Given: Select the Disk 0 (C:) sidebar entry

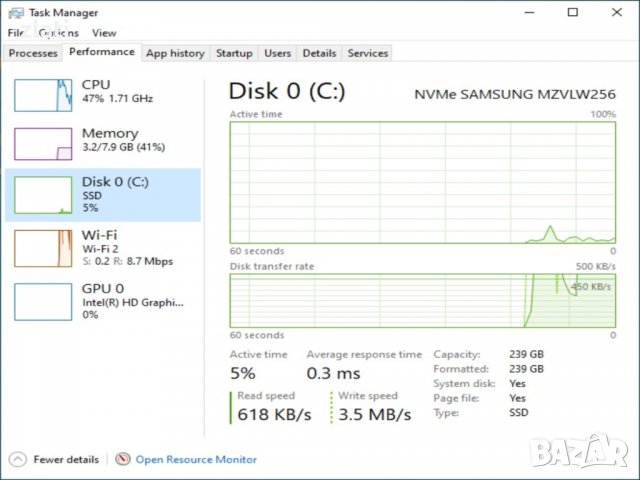Looking at the screenshot, I should point(103,194).
